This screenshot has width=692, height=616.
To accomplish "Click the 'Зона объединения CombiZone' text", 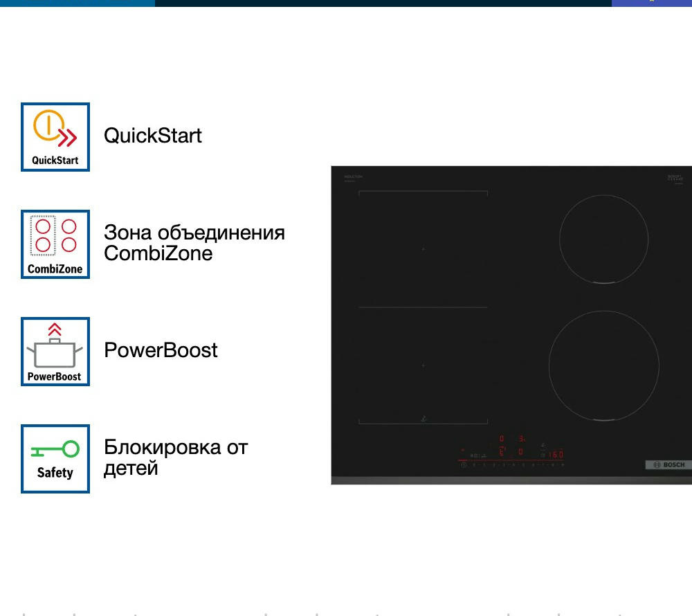I will click(194, 242).
